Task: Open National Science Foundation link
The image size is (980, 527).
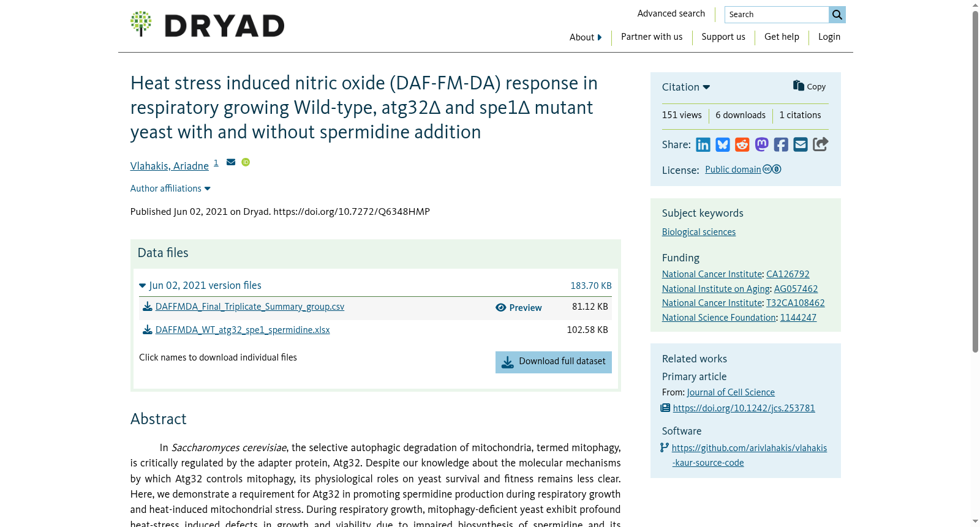Action: pos(719,318)
